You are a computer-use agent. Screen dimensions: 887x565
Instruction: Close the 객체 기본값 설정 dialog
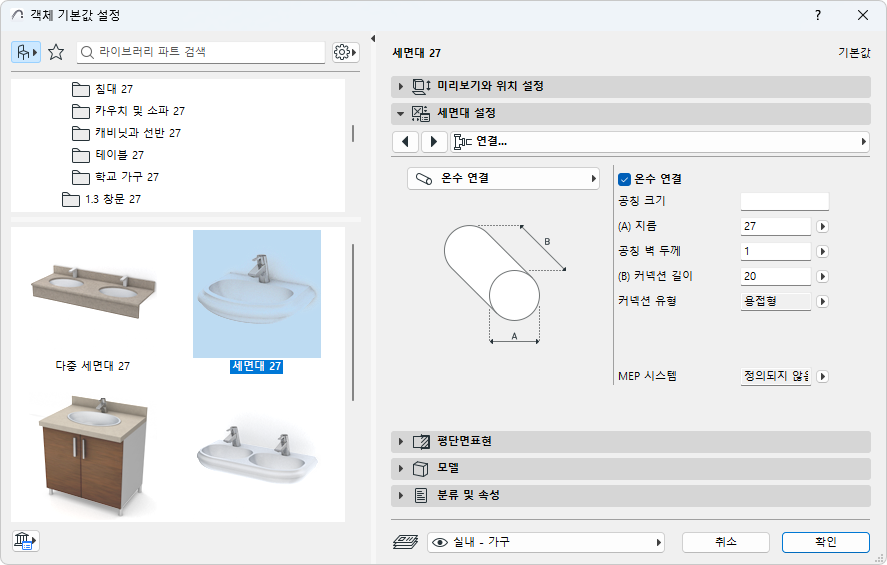[863, 15]
